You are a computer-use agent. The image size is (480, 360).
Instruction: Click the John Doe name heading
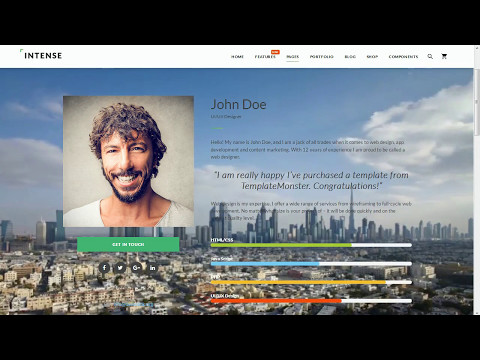[x=238, y=104]
